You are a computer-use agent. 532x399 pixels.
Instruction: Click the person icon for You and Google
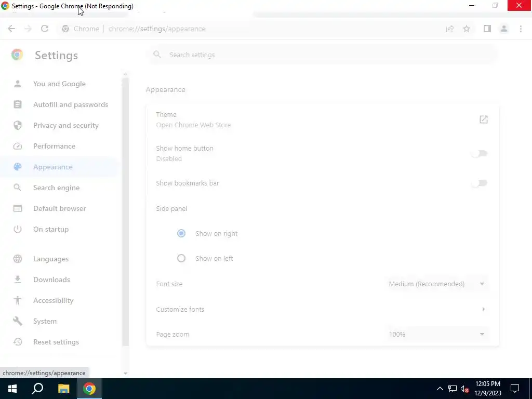pyautogui.click(x=18, y=84)
